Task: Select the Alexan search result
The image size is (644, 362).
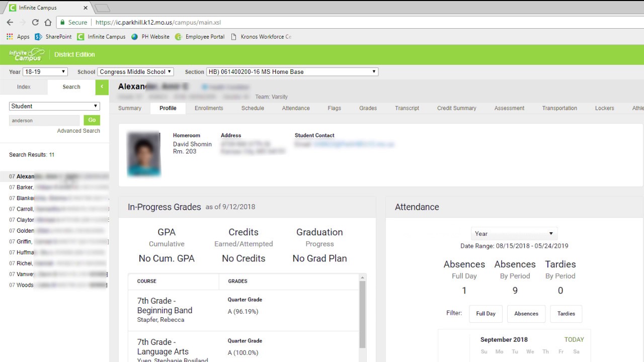Action: coord(54,176)
